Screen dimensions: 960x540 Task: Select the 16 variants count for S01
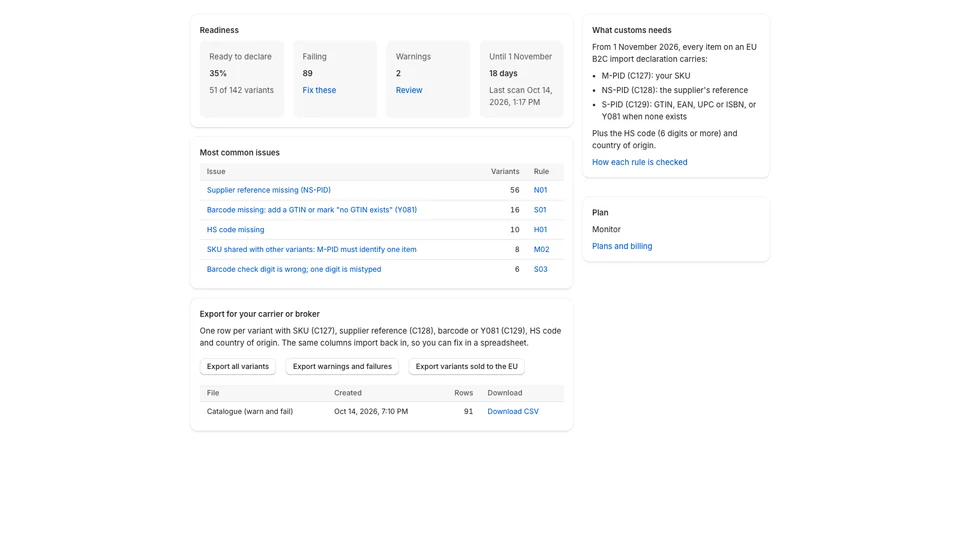[x=514, y=209]
